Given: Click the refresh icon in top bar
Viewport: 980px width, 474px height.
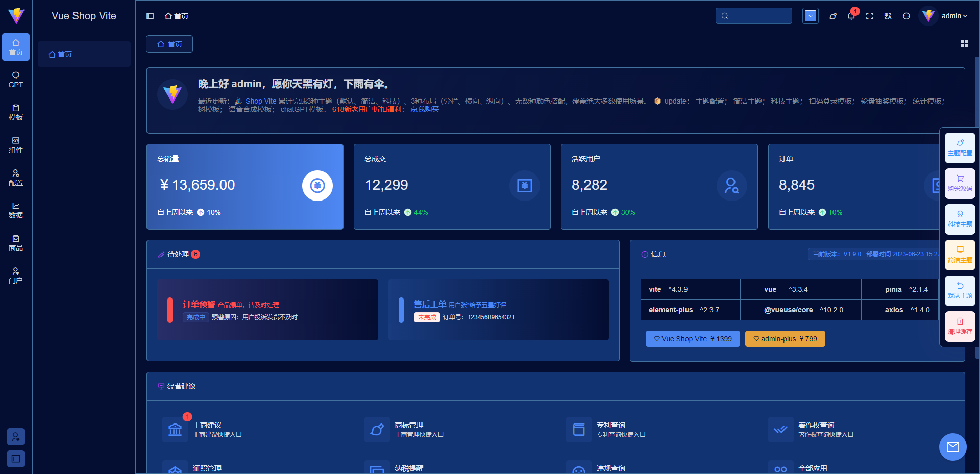Looking at the screenshot, I should (x=906, y=16).
